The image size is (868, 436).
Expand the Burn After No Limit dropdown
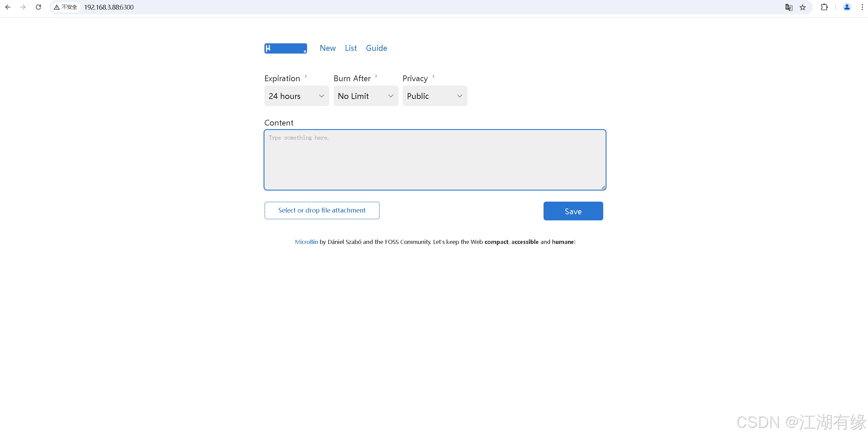[x=366, y=96]
